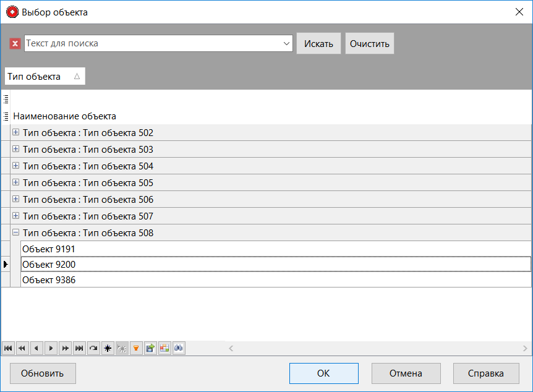Click the next record arrow
The height and width of the screenshot is (392, 533).
pyautogui.click(x=51, y=348)
